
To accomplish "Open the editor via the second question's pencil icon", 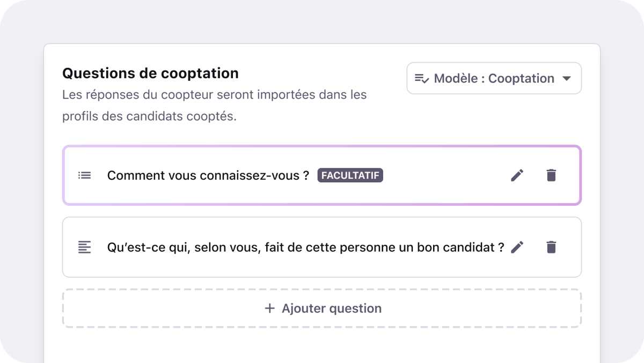I will coord(517,247).
